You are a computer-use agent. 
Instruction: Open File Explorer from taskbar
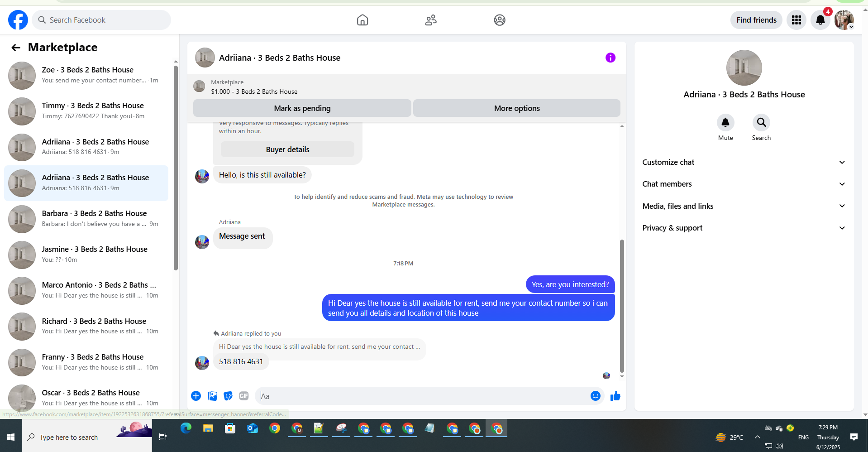pos(208,428)
